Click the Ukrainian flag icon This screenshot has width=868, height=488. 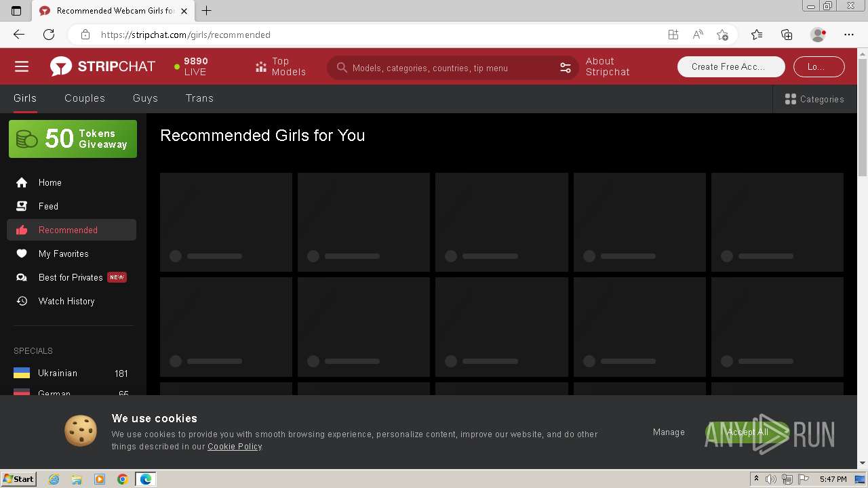click(22, 373)
